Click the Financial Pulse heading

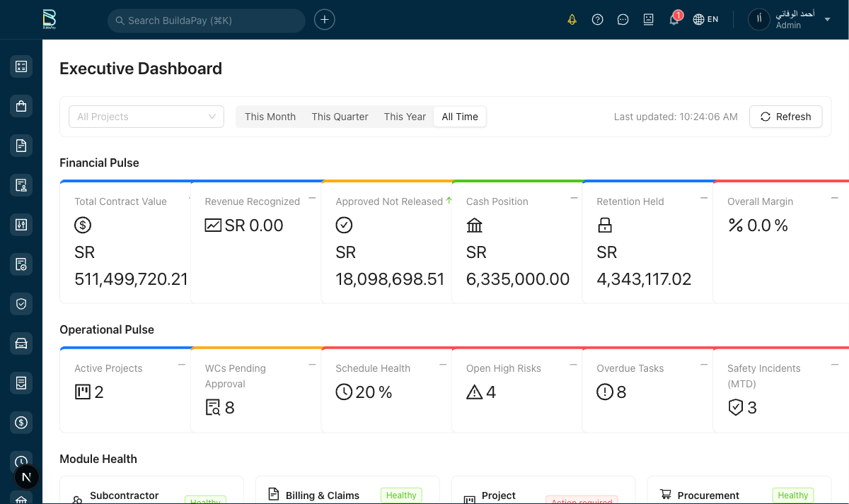99,163
